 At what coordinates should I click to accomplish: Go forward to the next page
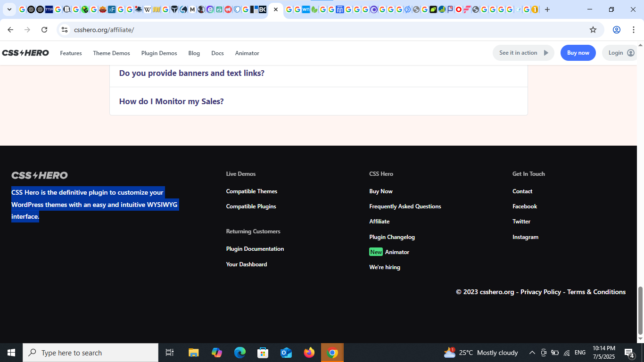click(27, 30)
